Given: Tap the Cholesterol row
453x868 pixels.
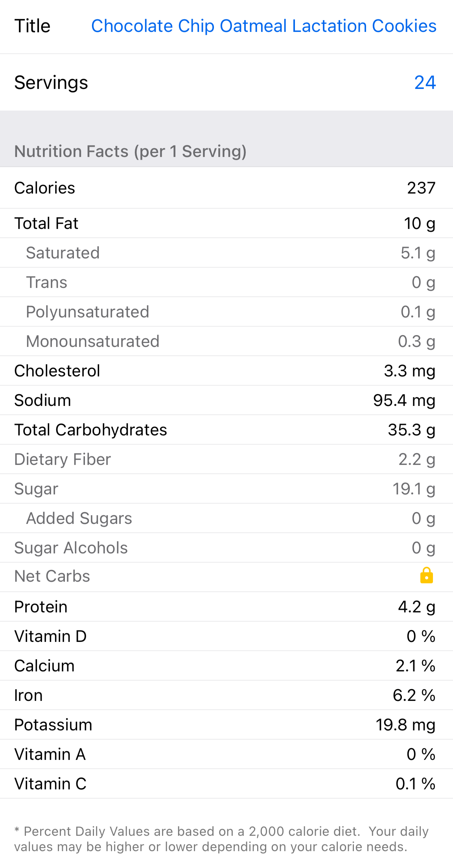Looking at the screenshot, I should pyautogui.click(x=226, y=371).
